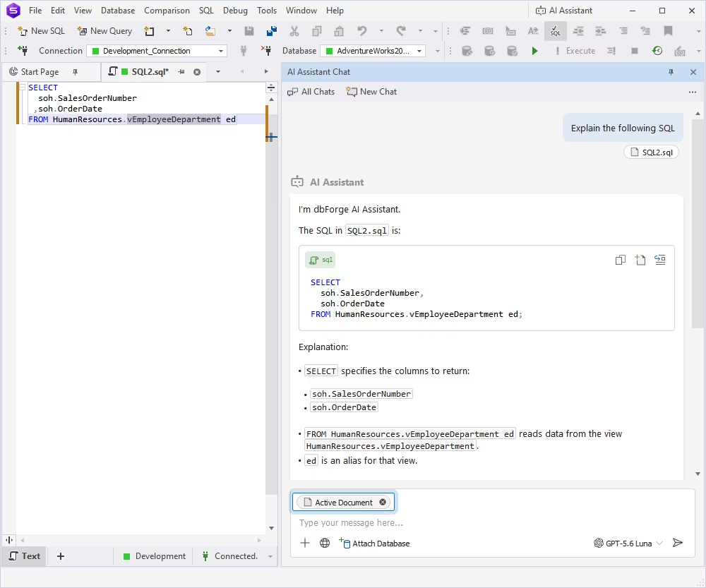Open the dropdown arrow beside the new document icon

point(169,31)
